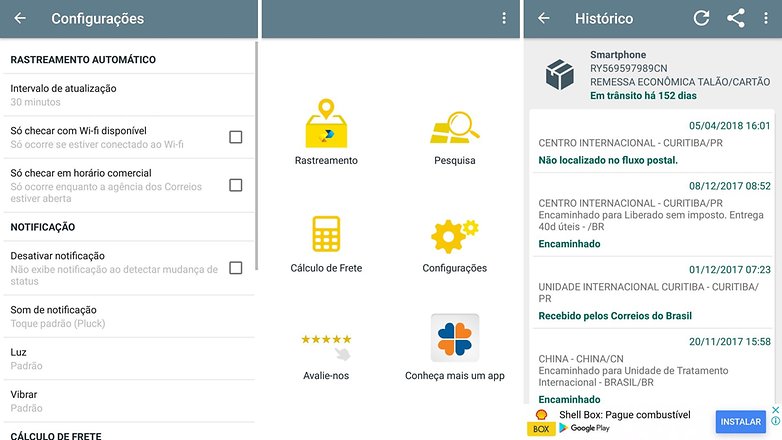
Task: Tap the Configurações screen title
Action: coord(98,19)
